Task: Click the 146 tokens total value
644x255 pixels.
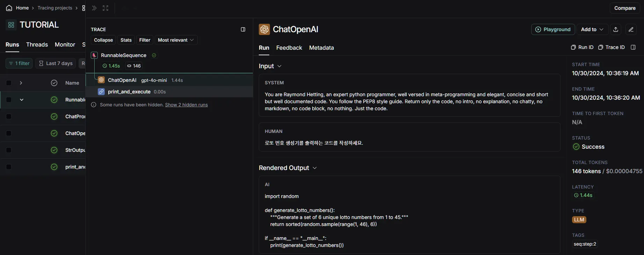Action: [586, 171]
